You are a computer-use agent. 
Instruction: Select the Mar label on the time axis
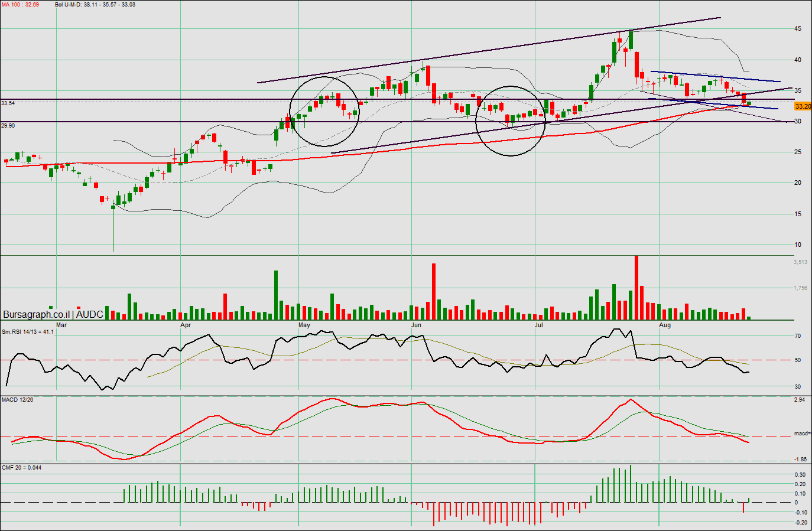point(61,325)
